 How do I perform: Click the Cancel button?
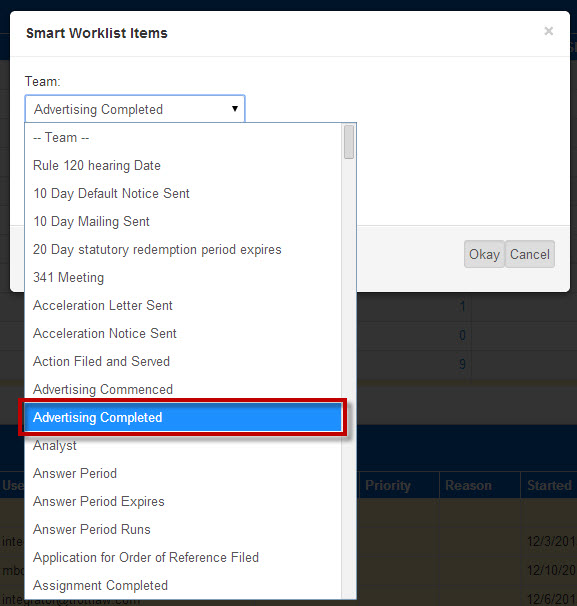(529, 254)
